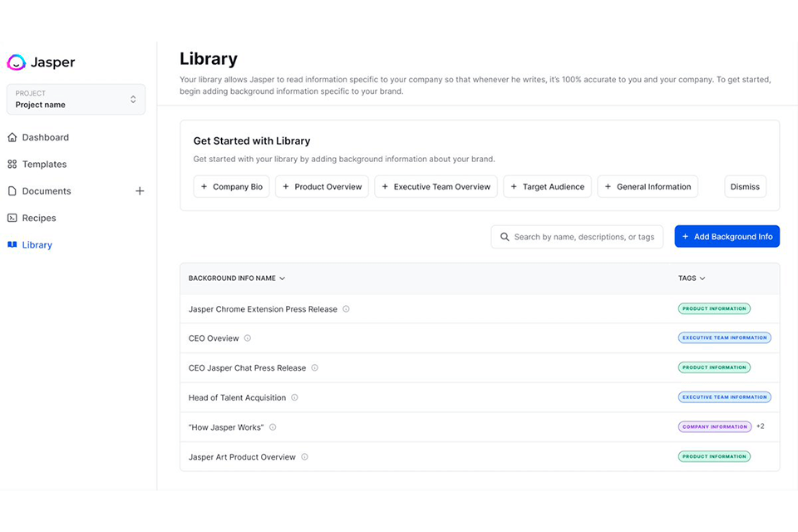This screenshot has height=532, width=798.
Task: Click the Jasper logo icon
Action: (x=17, y=62)
